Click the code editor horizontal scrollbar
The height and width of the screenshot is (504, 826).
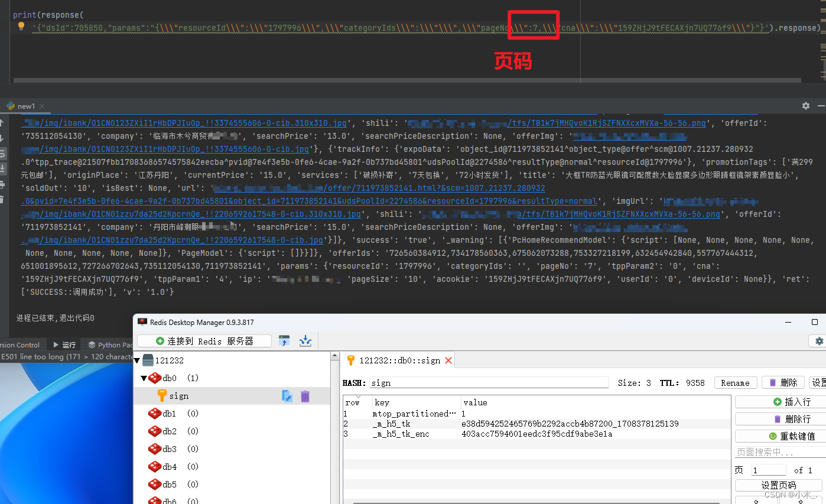pyautogui.click(x=408, y=80)
